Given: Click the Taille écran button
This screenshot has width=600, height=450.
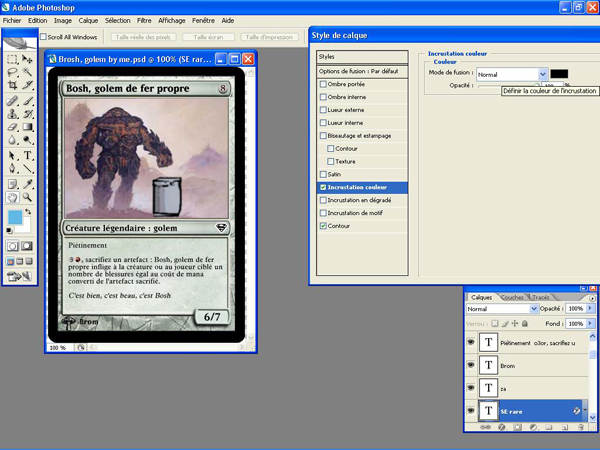Looking at the screenshot, I should pos(208,37).
